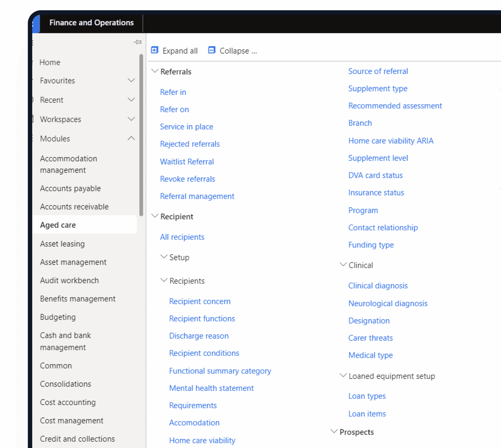Open the Accounts payable module
This screenshot has height=448, width=501.
tap(70, 189)
